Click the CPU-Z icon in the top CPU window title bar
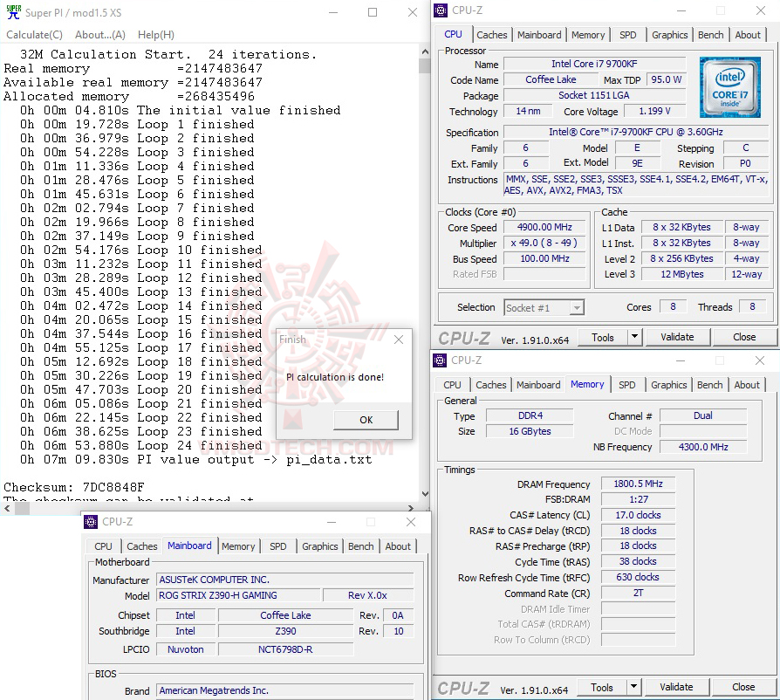The width and height of the screenshot is (780, 700). [441, 10]
